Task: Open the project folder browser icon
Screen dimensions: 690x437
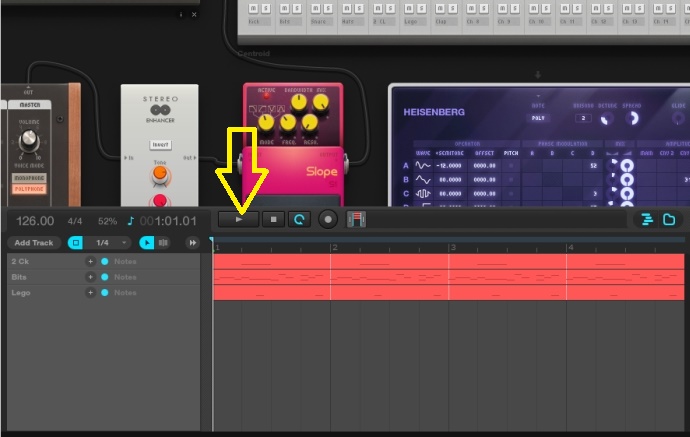Action: pyautogui.click(x=669, y=219)
